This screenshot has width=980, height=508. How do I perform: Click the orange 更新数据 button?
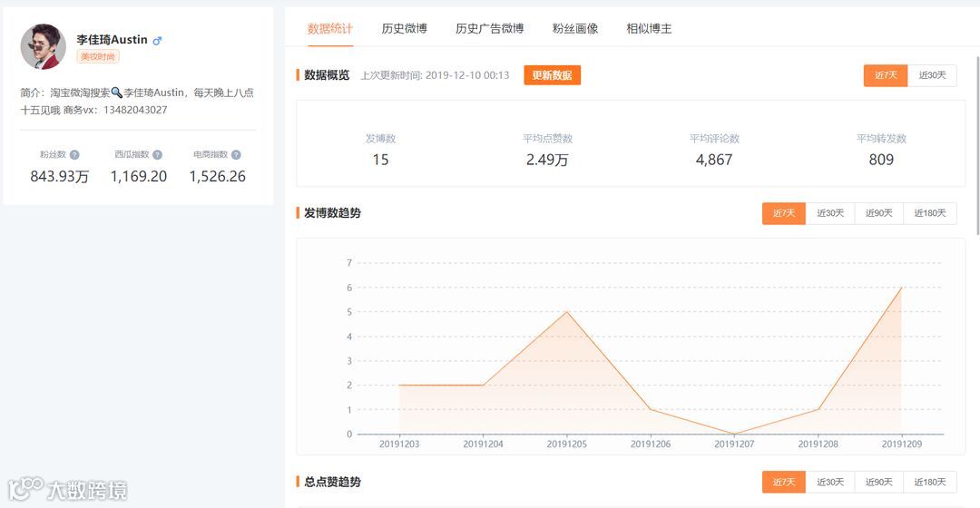point(553,75)
